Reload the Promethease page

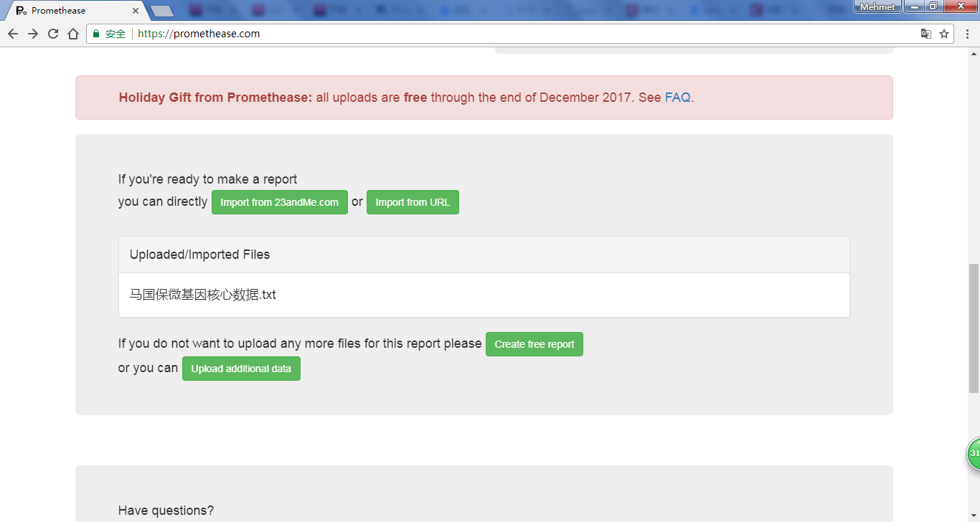53,34
